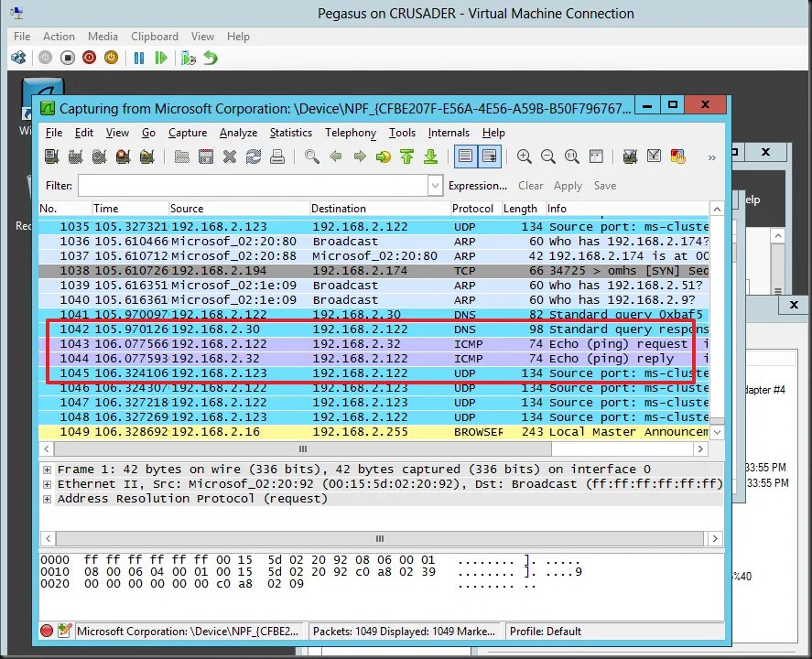812x659 pixels.
Task: Click packet list horizontal scrollbar thumb
Action: 303,448
